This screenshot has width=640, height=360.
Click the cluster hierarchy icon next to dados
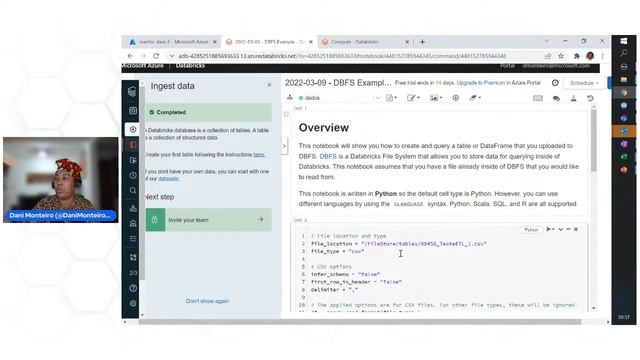point(290,98)
